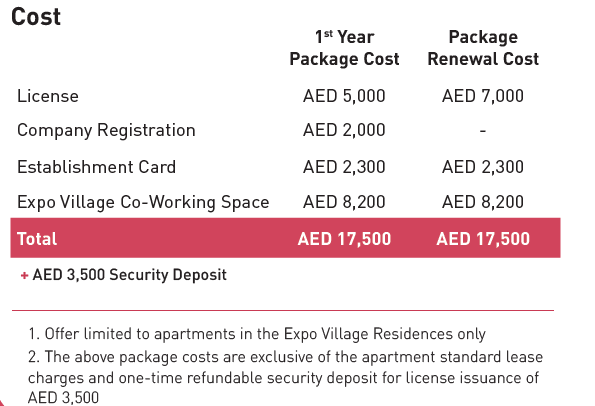Click renewal total AED 17,500
Screen dimensions: 595x406
coord(483,239)
